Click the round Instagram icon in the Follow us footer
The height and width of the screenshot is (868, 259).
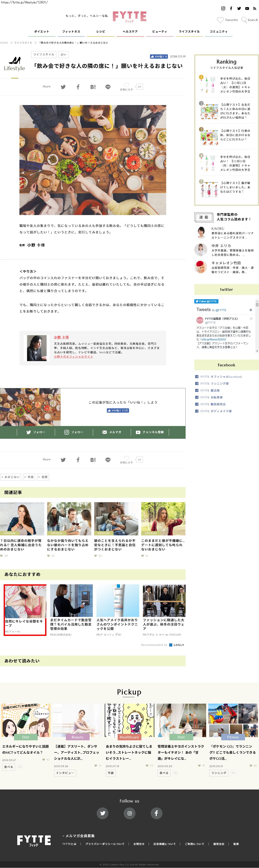pyautogui.click(x=129, y=813)
